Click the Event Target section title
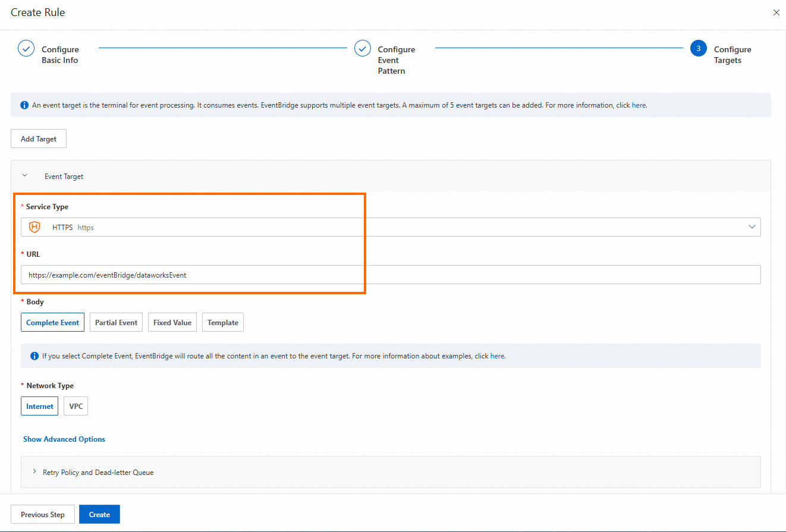The width and height of the screenshot is (786, 532). (x=64, y=177)
